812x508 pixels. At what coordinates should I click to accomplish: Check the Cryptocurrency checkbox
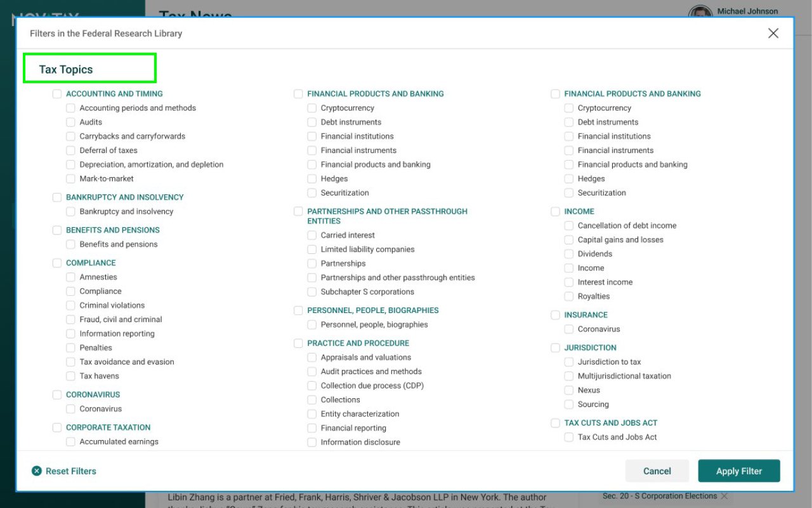311,108
